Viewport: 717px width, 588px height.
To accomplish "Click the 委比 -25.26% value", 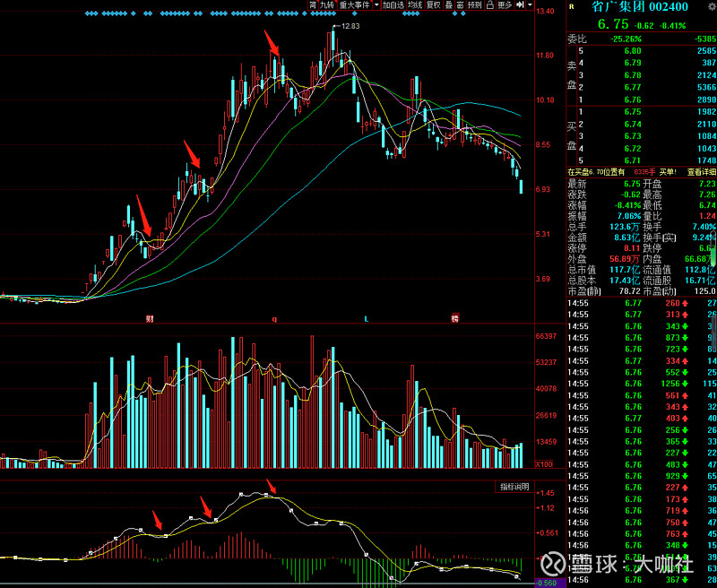I will 626,39.
